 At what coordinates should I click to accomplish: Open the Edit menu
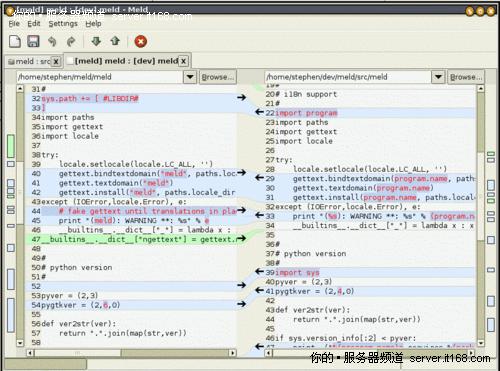tap(34, 24)
